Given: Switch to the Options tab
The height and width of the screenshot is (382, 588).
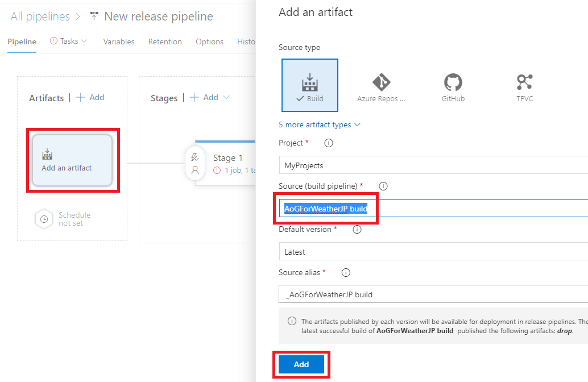Looking at the screenshot, I should click(209, 41).
